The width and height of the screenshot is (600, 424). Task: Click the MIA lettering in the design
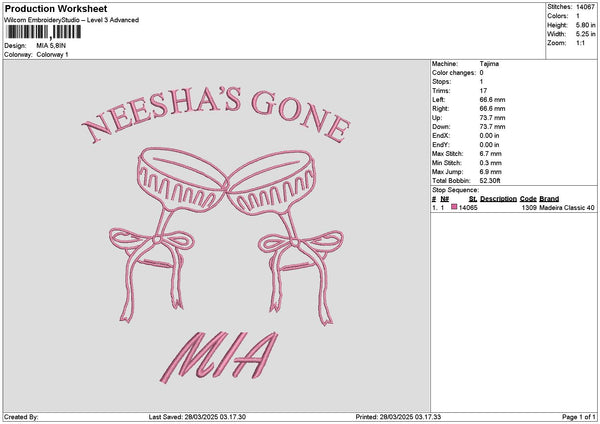coord(219,357)
